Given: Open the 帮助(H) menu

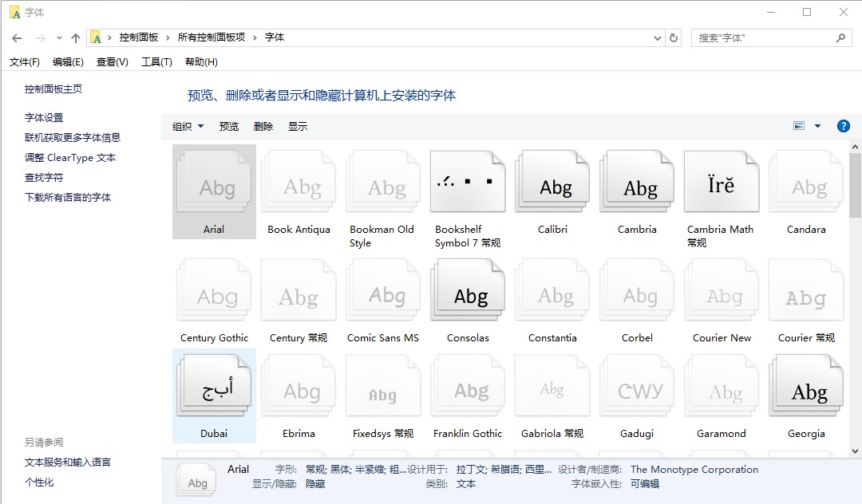Looking at the screenshot, I should pyautogui.click(x=201, y=62).
